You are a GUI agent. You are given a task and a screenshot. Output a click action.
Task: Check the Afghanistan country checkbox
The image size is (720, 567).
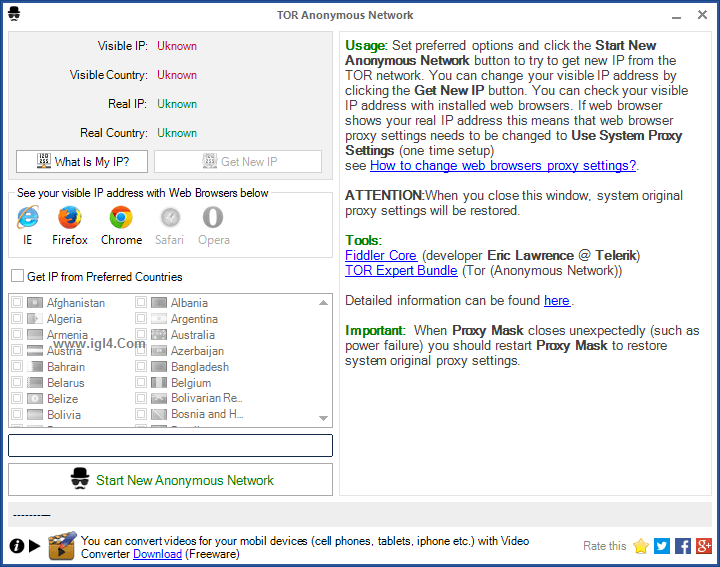click(x=17, y=302)
